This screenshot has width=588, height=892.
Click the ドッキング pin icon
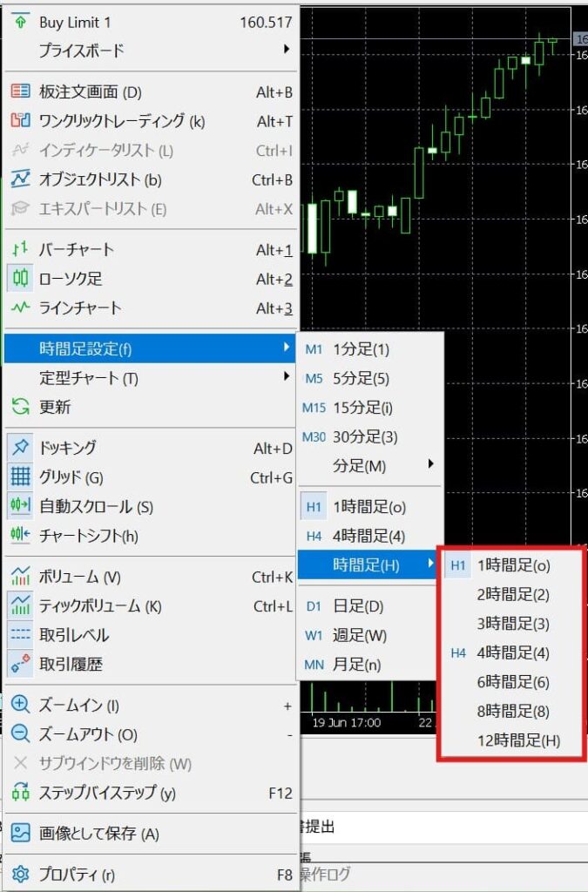(21, 447)
